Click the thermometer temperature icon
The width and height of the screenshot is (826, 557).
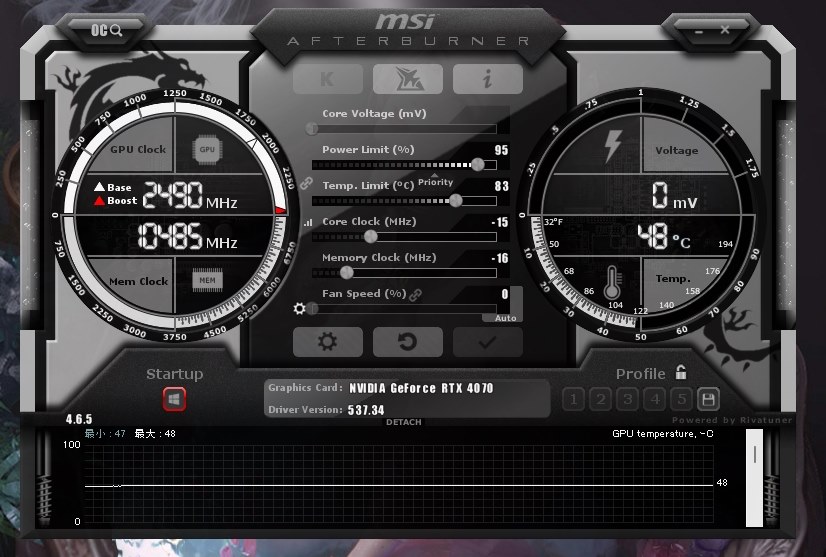612,282
